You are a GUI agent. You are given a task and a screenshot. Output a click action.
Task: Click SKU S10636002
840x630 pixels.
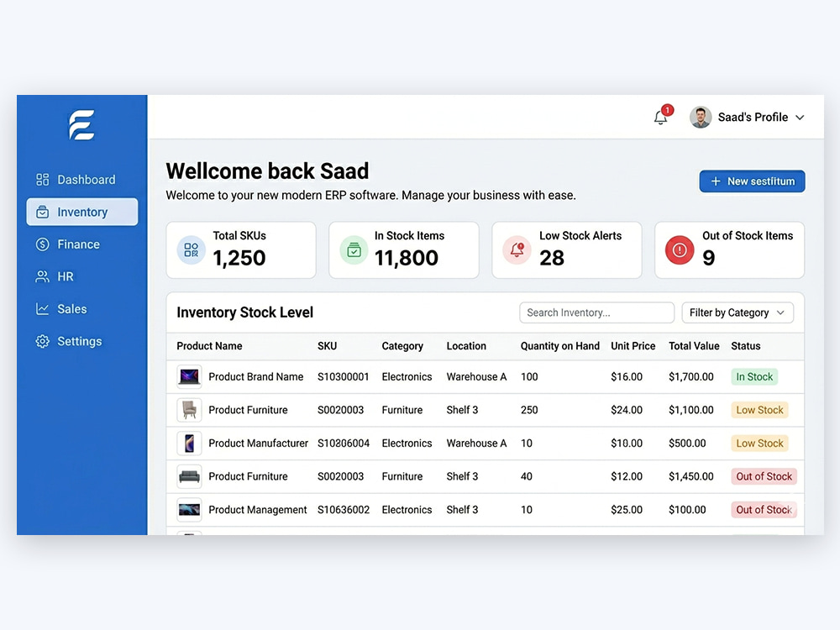(344, 510)
